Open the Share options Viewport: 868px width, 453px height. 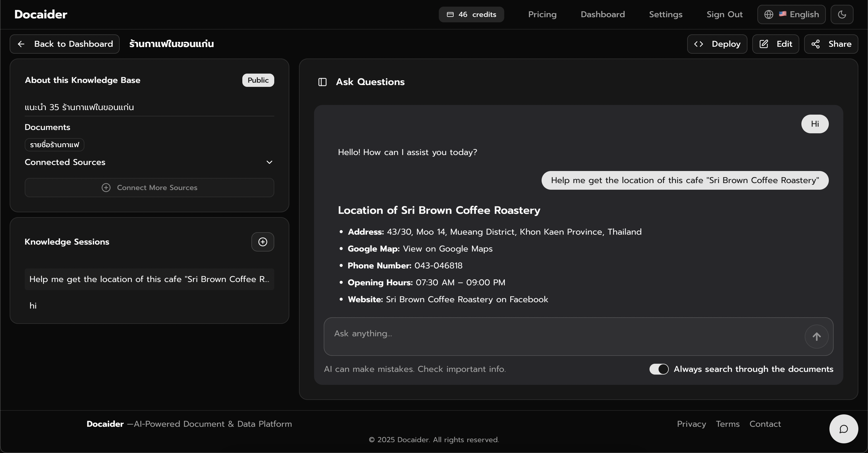pyautogui.click(x=831, y=44)
